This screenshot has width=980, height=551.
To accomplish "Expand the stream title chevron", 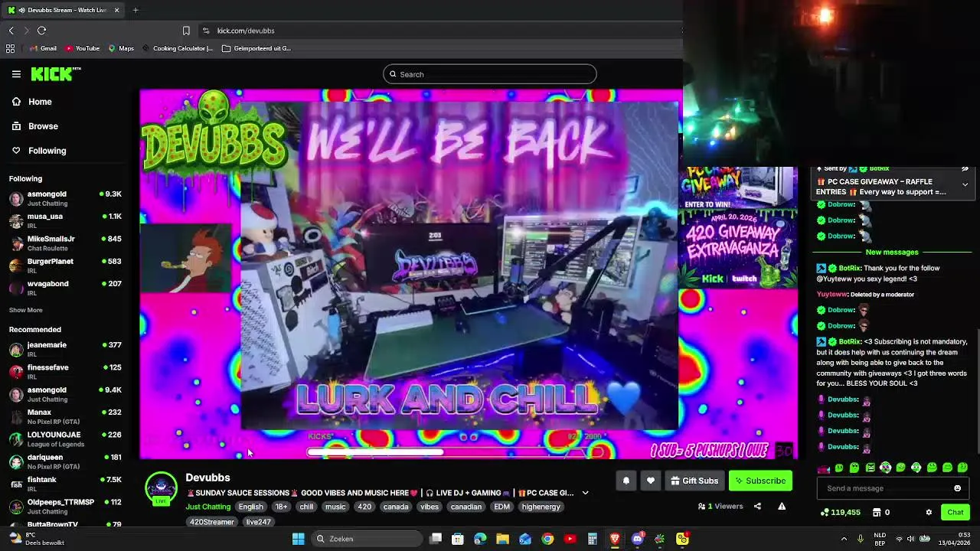I will pos(585,493).
